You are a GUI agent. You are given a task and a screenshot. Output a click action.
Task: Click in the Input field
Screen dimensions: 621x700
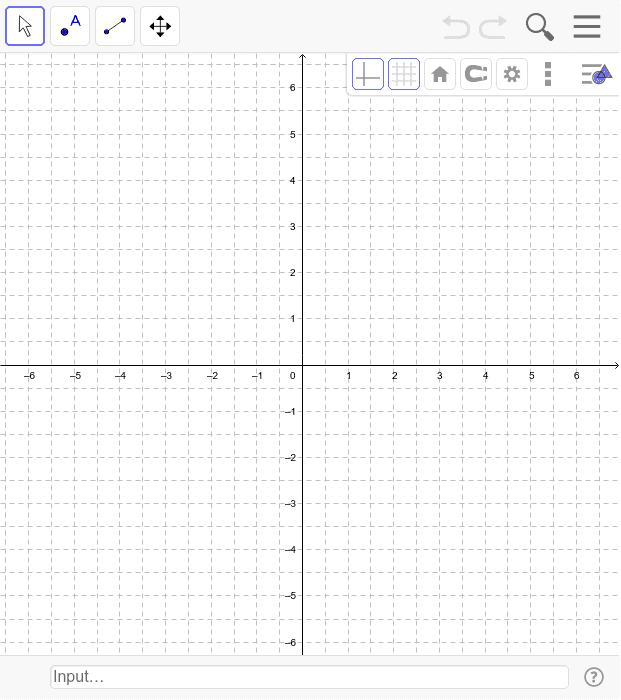click(x=309, y=677)
